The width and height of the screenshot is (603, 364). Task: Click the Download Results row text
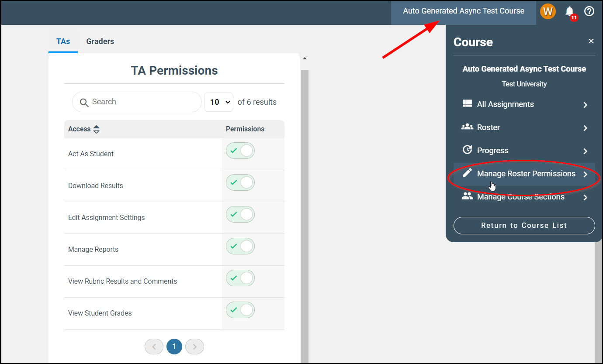pos(96,186)
